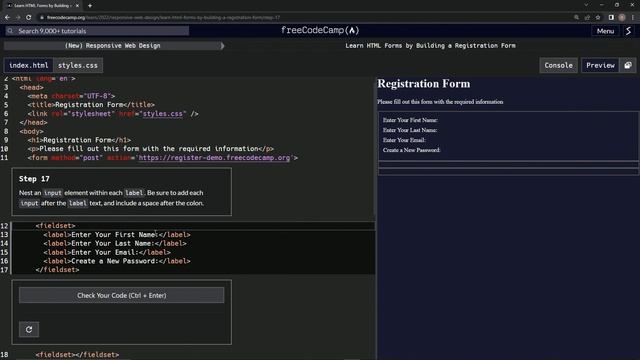The height and width of the screenshot is (360, 640).
Task: Click Check Your Code button
Action: (122, 295)
